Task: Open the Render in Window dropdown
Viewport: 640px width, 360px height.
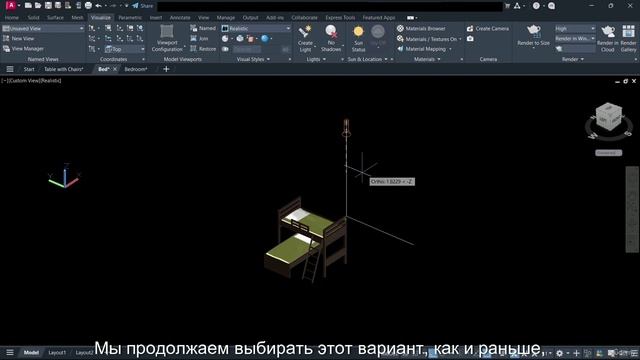Action: coord(575,38)
